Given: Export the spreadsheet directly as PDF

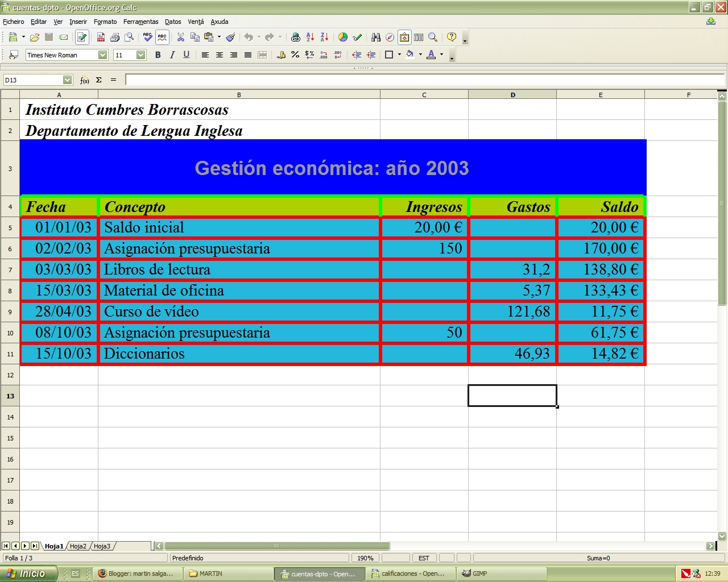Looking at the screenshot, I should [101, 37].
